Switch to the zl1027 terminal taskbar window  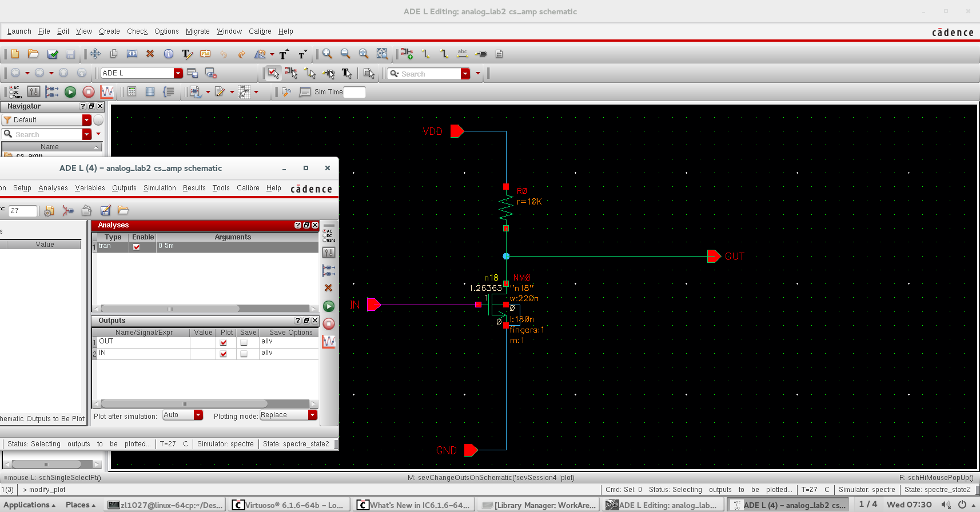[x=166, y=505]
